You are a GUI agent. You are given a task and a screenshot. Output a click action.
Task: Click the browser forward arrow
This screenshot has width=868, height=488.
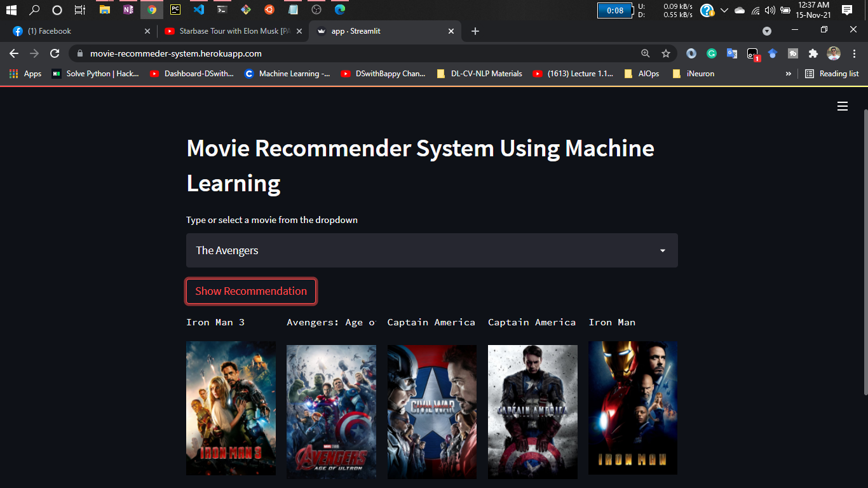tap(34, 53)
